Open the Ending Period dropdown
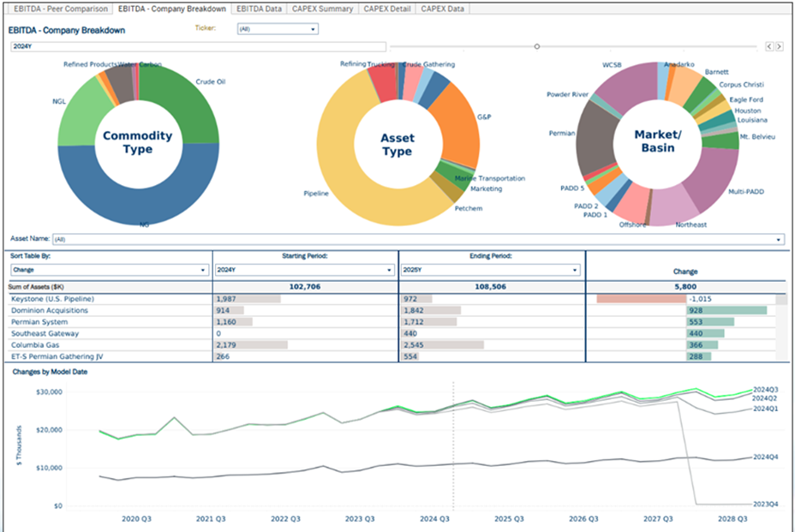 point(490,270)
